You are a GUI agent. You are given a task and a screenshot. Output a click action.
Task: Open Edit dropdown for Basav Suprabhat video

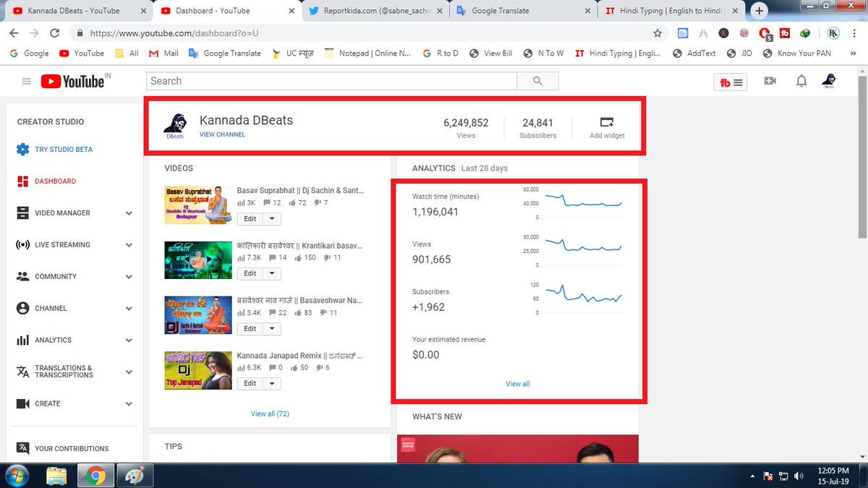(x=272, y=218)
